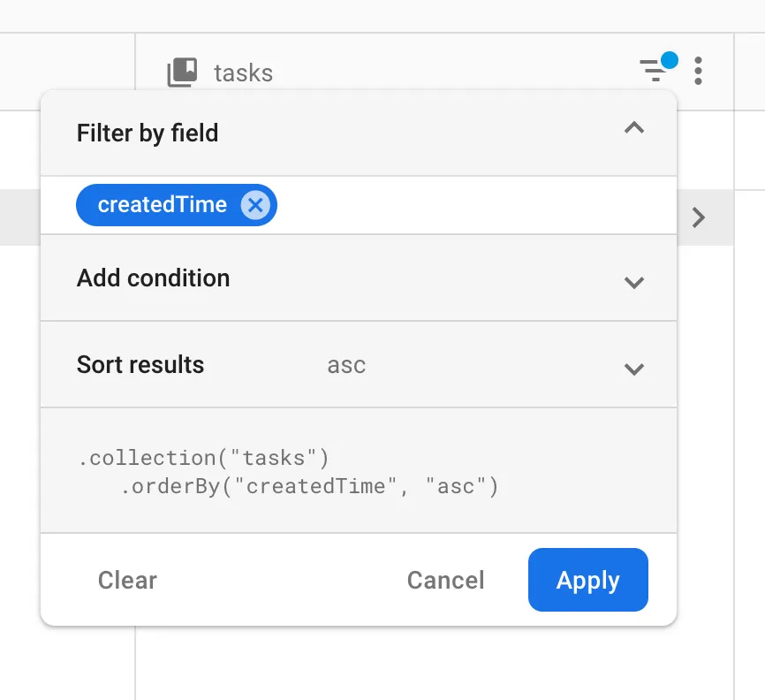Open the three-dot overflow menu for tasks
This screenshot has width=765, height=700.
[x=697, y=70]
